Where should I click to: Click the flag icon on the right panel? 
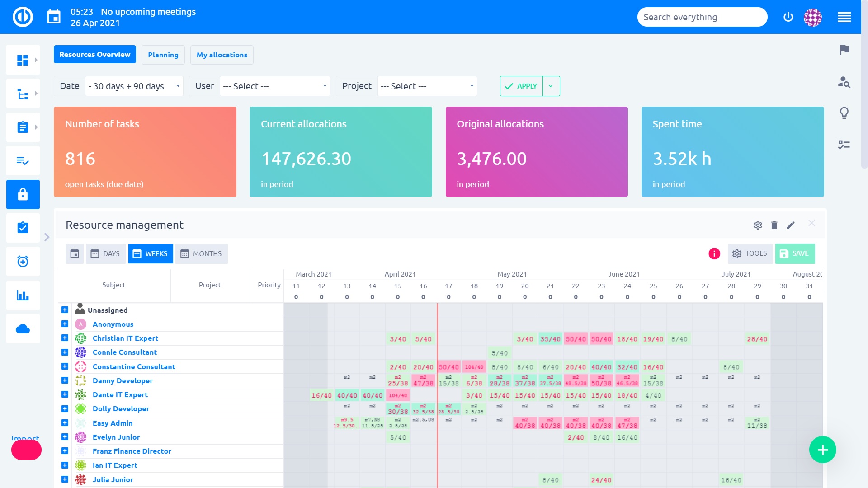click(845, 50)
